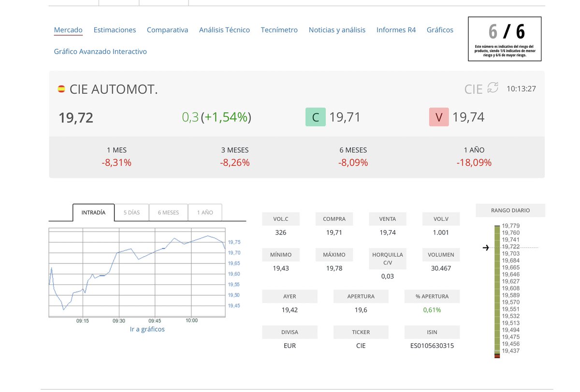
Task: Click the 1 AÑO performance -18,09%
Action: coord(474,163)
